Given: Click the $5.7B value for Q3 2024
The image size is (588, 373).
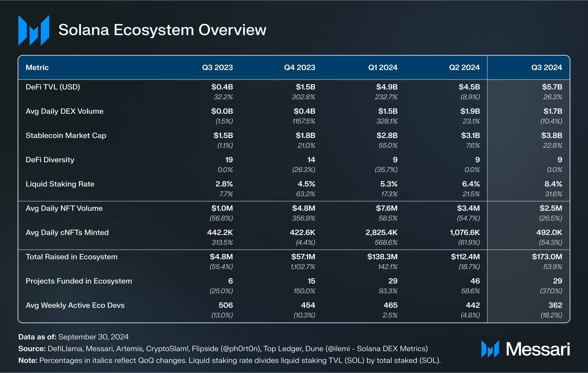Looking at the screenshot, I should tap(552, 87).
